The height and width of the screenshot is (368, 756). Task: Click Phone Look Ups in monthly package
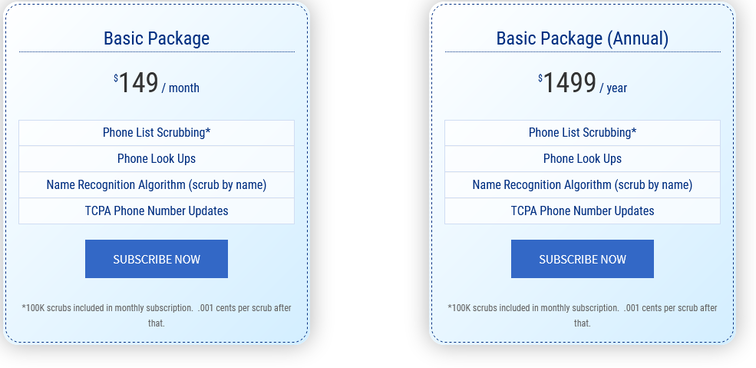pyautogui.click(x=156, y=159)
